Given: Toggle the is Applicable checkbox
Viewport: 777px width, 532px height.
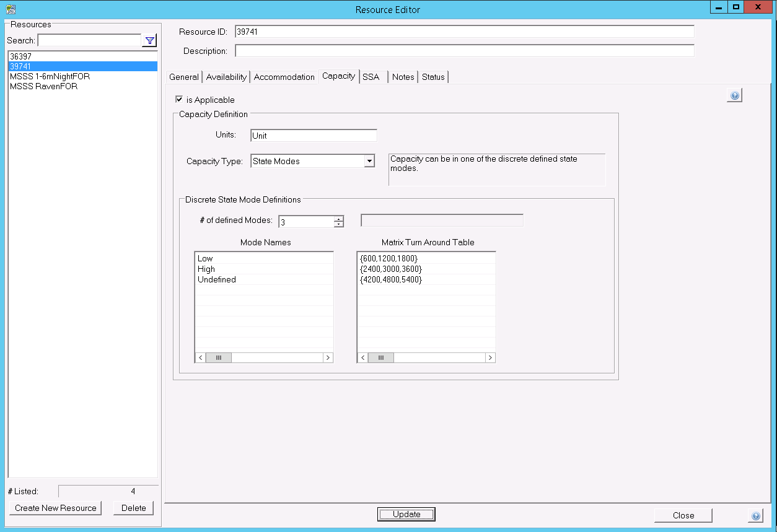Looking at the screenshot, I should [179, 99].
